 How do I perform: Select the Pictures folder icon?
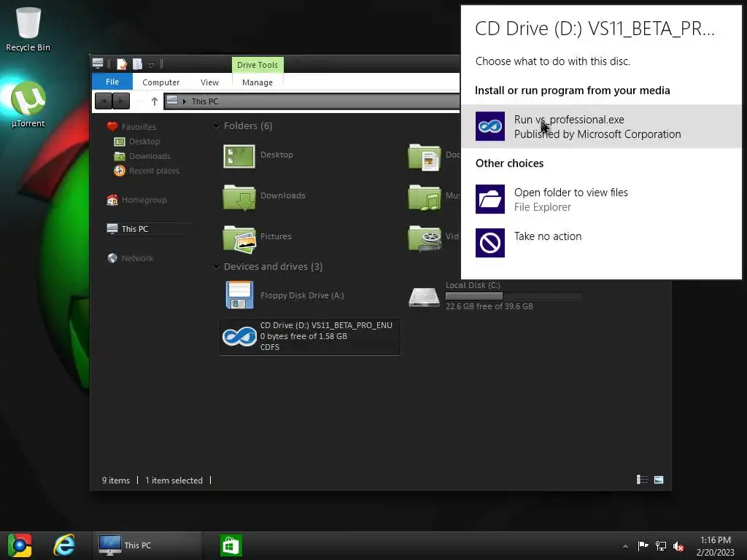[x=239, y=238]
